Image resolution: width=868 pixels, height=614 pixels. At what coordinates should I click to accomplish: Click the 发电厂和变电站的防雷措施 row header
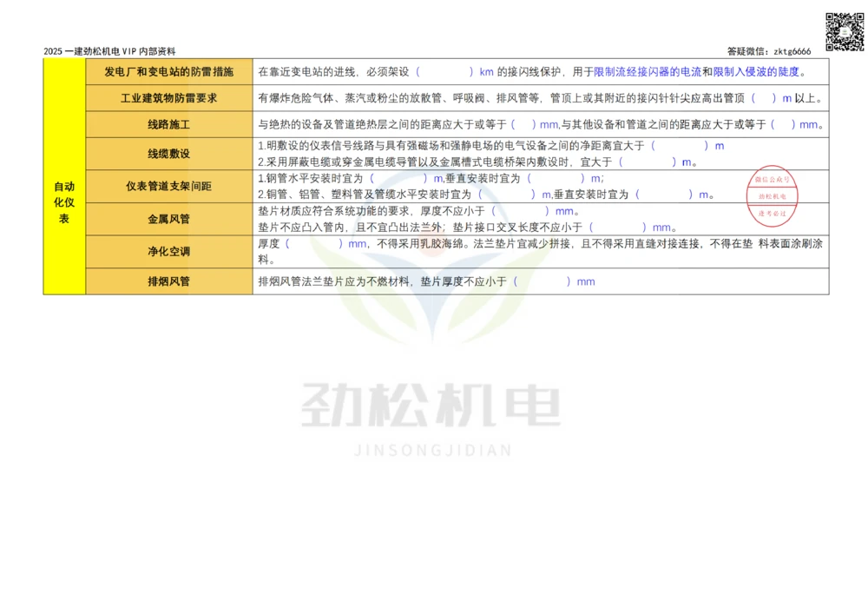point(168,73)
